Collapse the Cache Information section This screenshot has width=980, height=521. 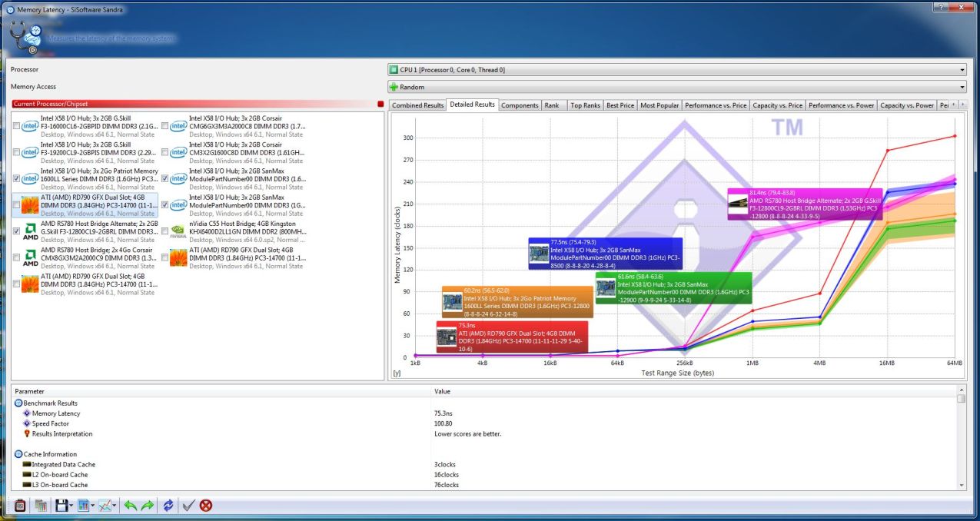(x=18, y=454)
